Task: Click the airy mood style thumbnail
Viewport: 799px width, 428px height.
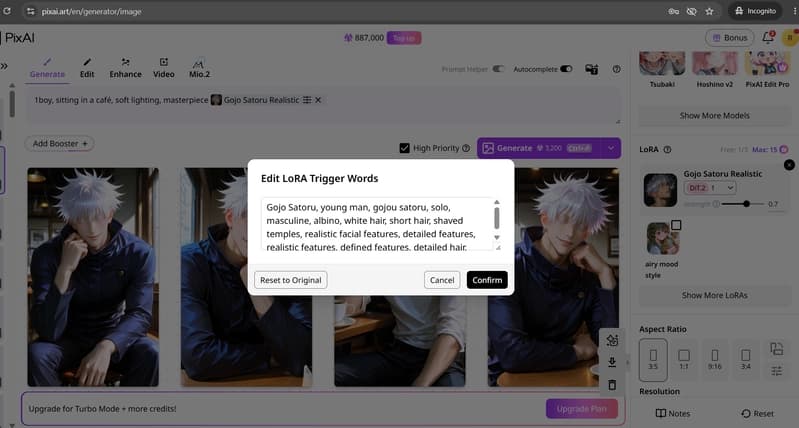Action: pyautogui.click(x=662, y=238)
